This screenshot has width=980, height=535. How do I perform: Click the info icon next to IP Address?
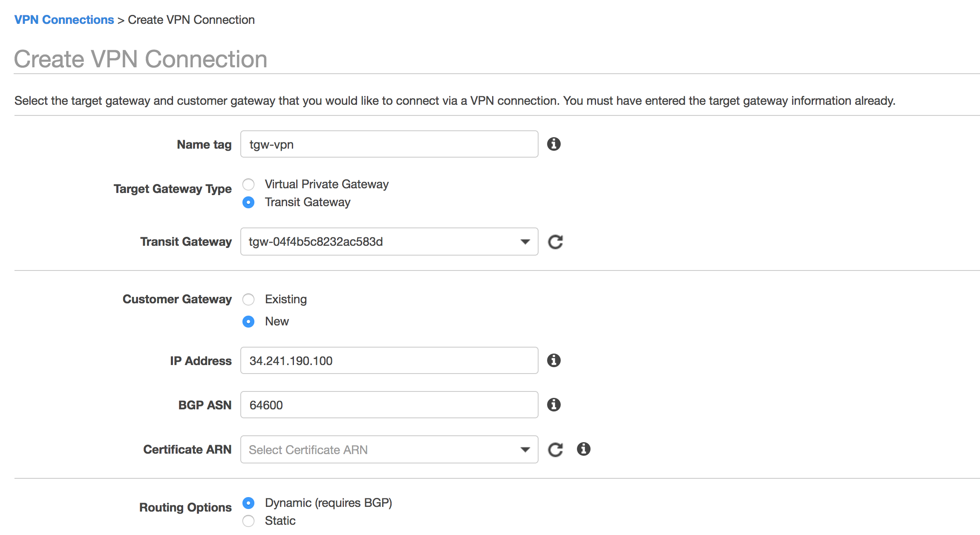tap(553, 360)
